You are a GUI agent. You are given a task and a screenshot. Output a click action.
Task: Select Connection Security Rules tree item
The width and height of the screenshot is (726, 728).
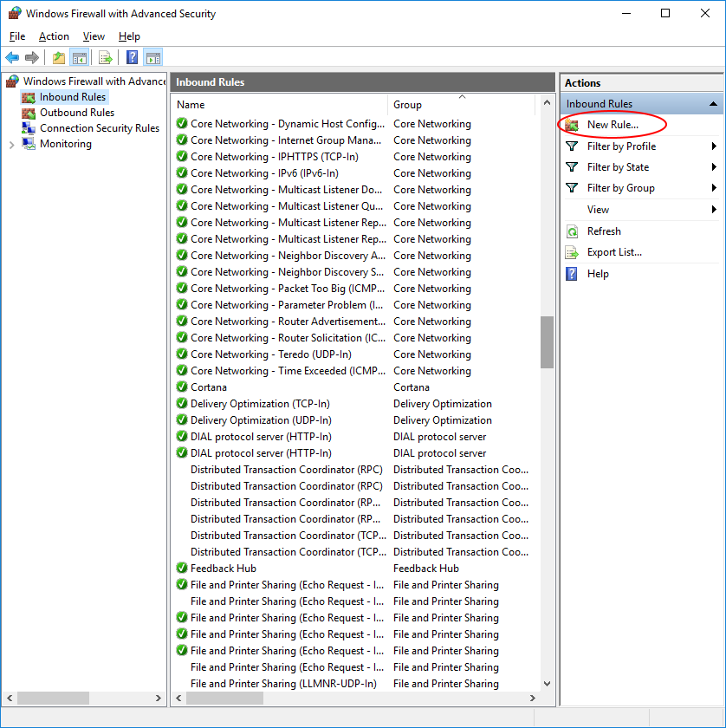coord(100,128)
